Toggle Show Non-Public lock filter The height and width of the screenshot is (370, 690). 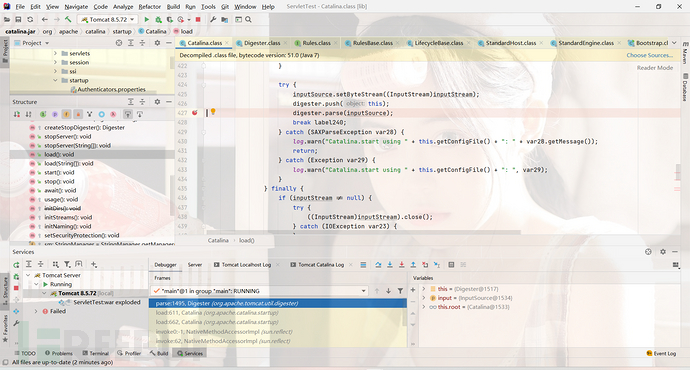[78, 114]
